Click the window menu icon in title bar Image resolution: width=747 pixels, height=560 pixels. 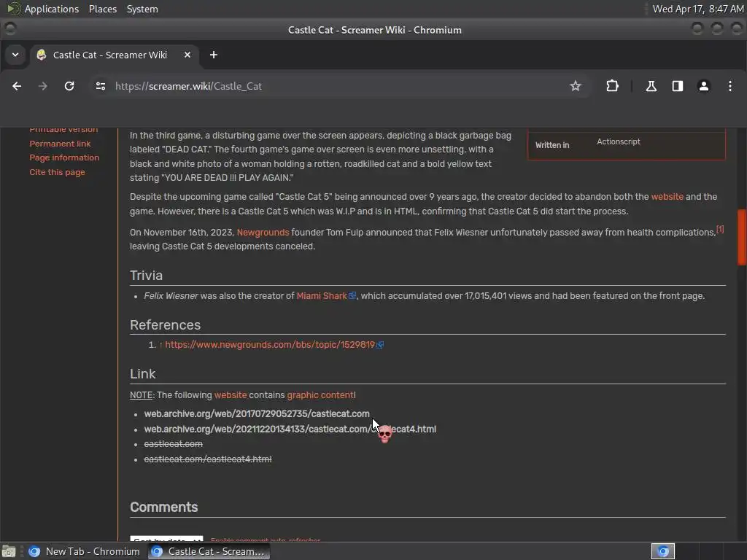[x=10, y=29]
